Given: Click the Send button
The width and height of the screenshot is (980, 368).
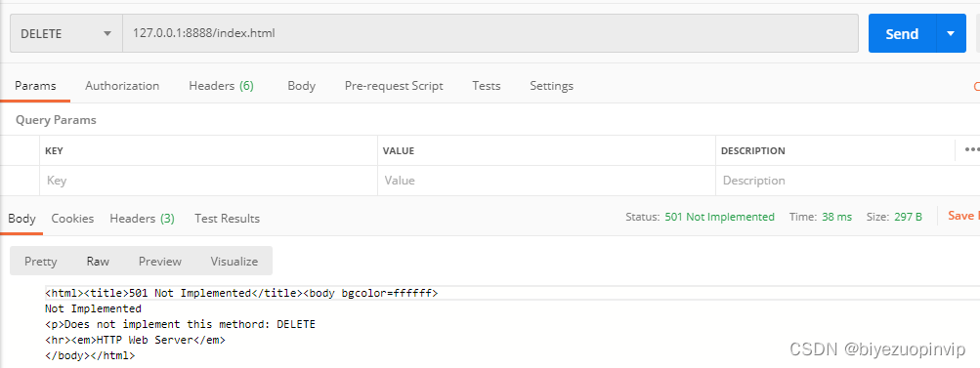Looking at the screenshot, I should (x=902, y=33).
